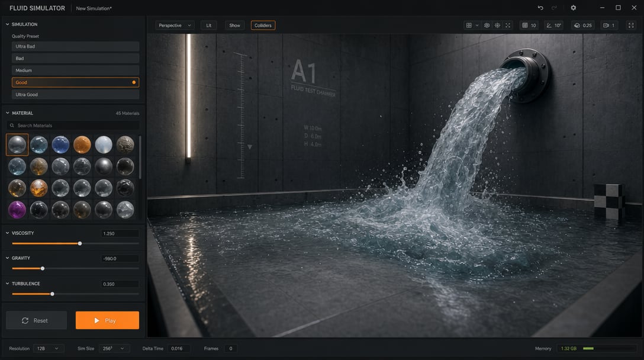Click the turbulence value field 0.350

(120, 284)
